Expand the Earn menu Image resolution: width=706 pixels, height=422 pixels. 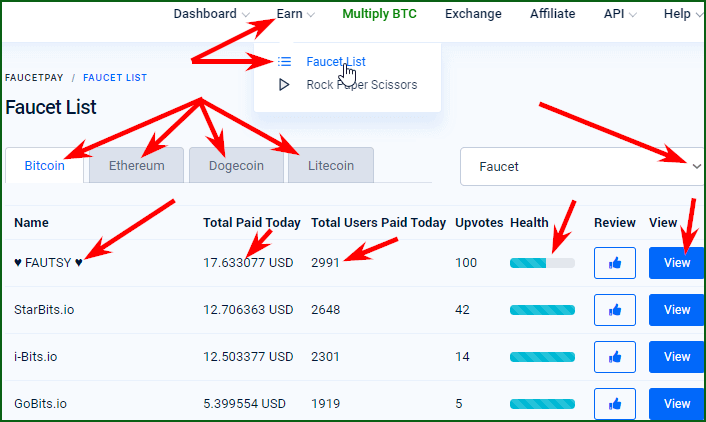pyautogui.click(x=295, y=14)
